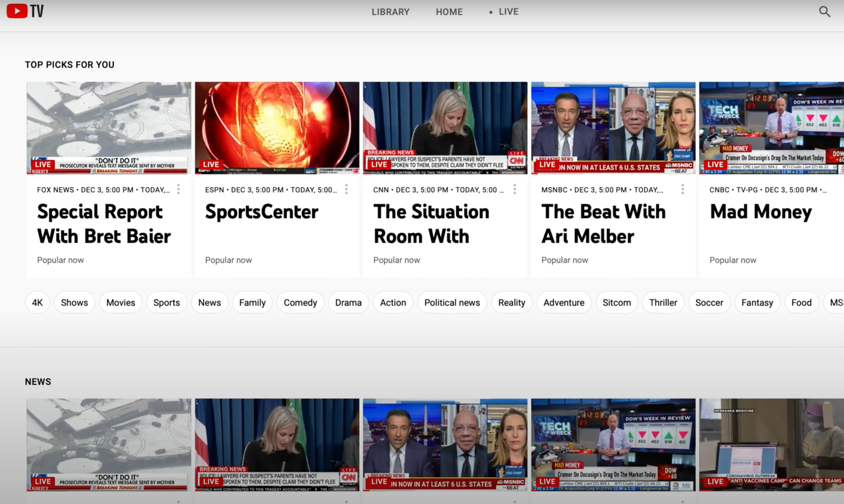The width and height of the screenshot is (844, 504).
Task: Open the Live tab
Action: (504, 12)
